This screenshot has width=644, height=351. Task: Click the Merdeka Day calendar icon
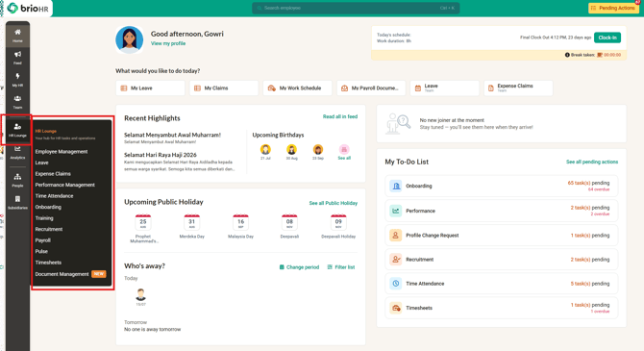[x=192, y=222]
